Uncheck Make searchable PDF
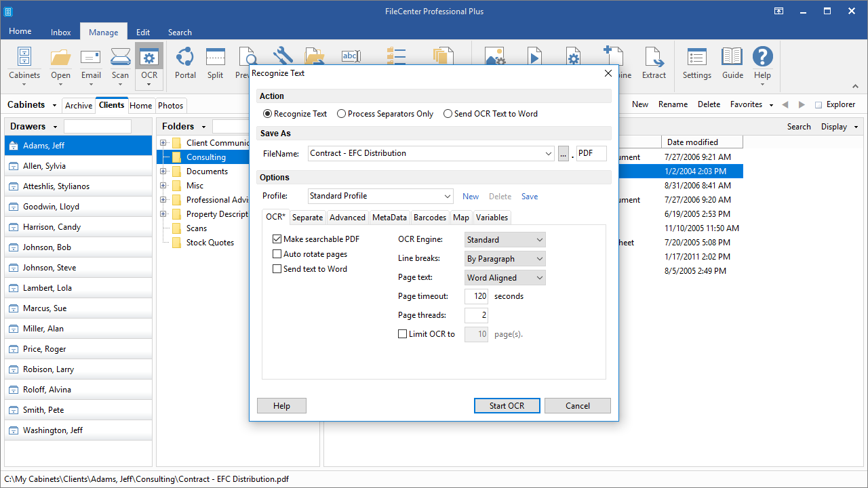Image resolution: width=868 pixels, height=488 pixels. click(277, 239)
